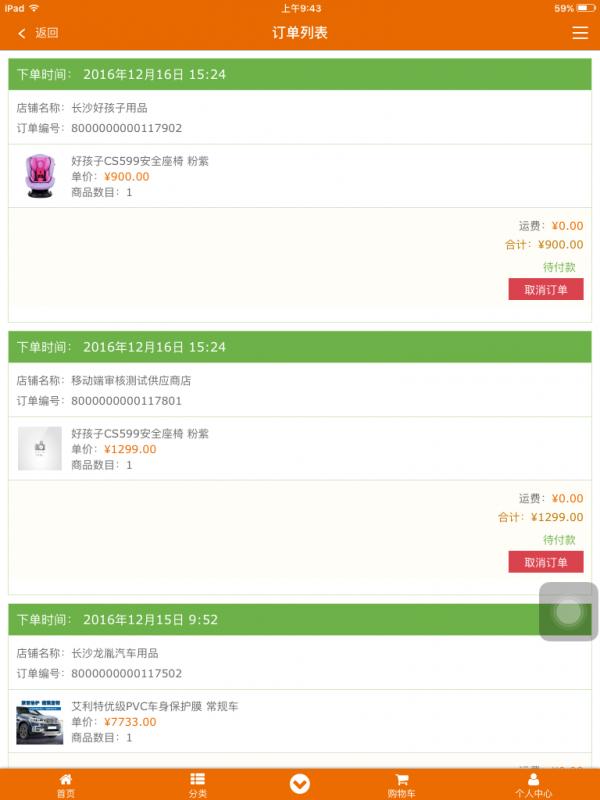Open categories list icon in bottom bar

click(197, 780)
